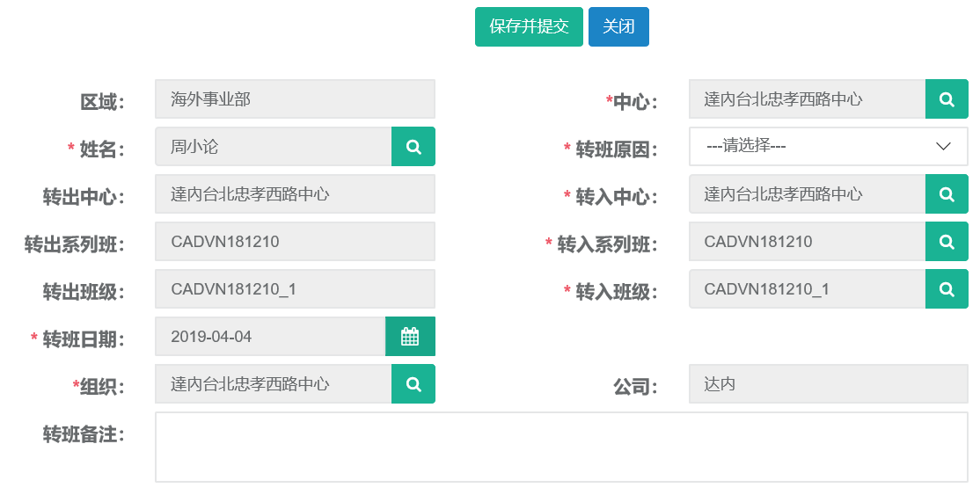Open lookup for 转入班级 field
980x495 pixels.
click(x=947, y=289)
